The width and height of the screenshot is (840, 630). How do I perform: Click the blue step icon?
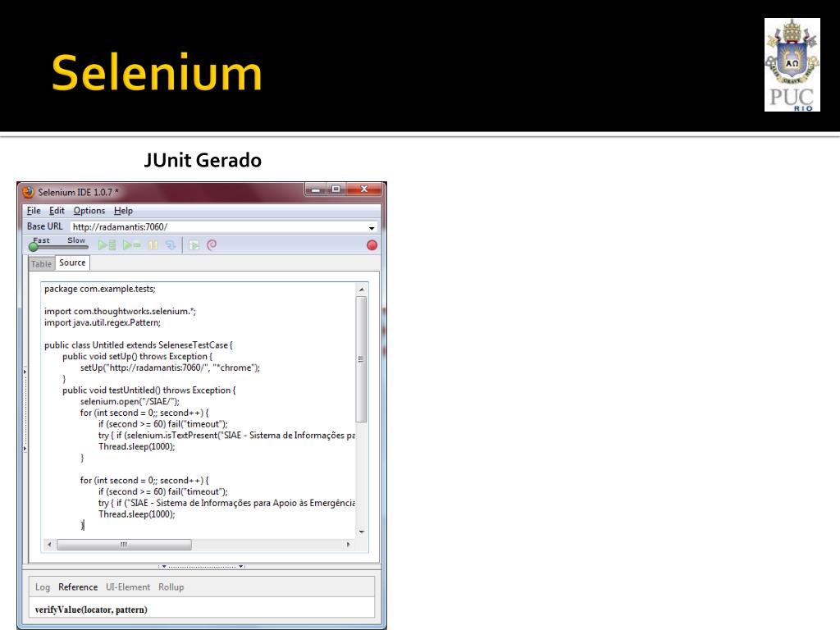point(171,245)
